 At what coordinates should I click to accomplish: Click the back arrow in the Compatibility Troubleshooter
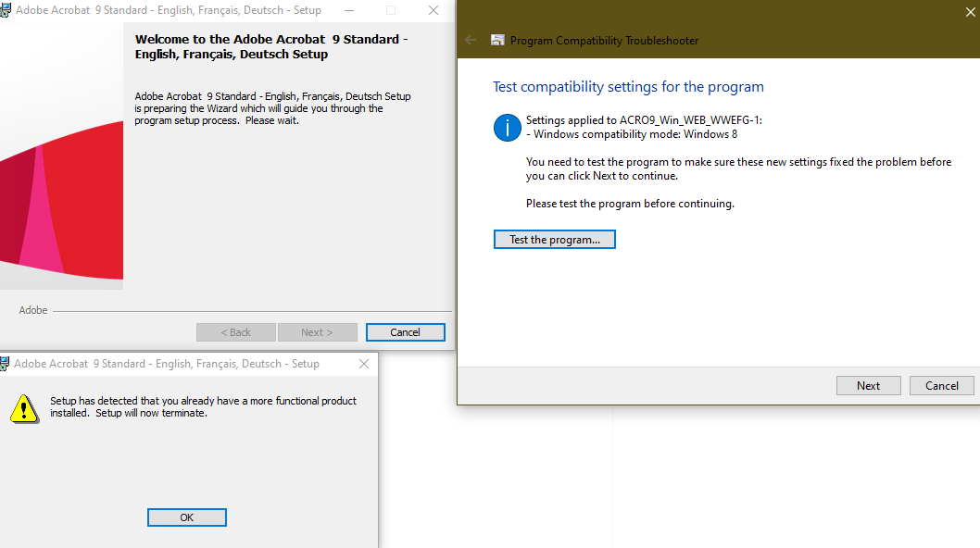point(471,40)
